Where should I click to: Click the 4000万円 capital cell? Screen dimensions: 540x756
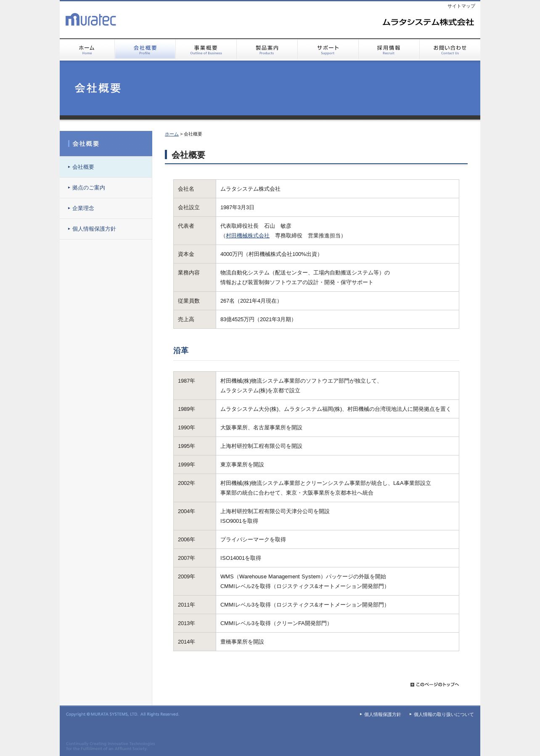(x=337, y=254)
